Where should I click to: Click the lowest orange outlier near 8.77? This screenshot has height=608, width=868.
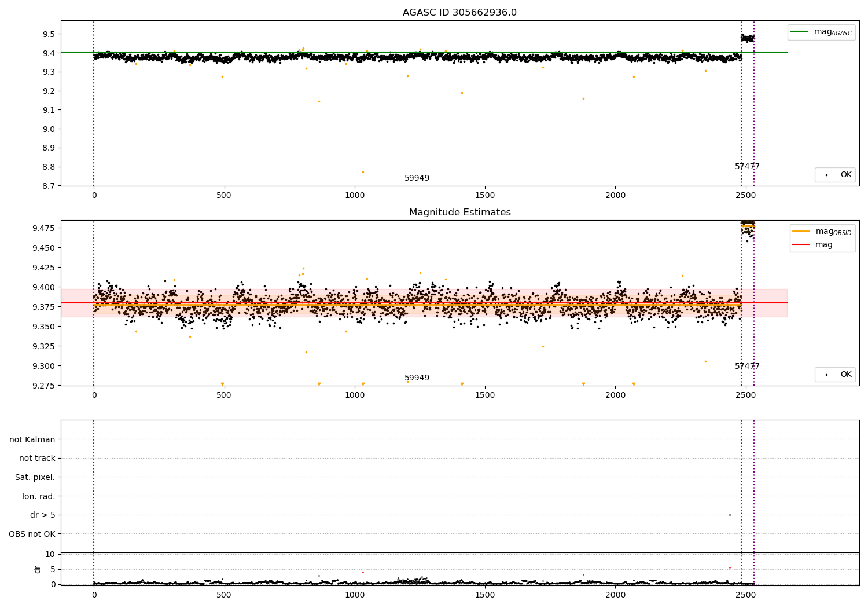tap(363, 172)
